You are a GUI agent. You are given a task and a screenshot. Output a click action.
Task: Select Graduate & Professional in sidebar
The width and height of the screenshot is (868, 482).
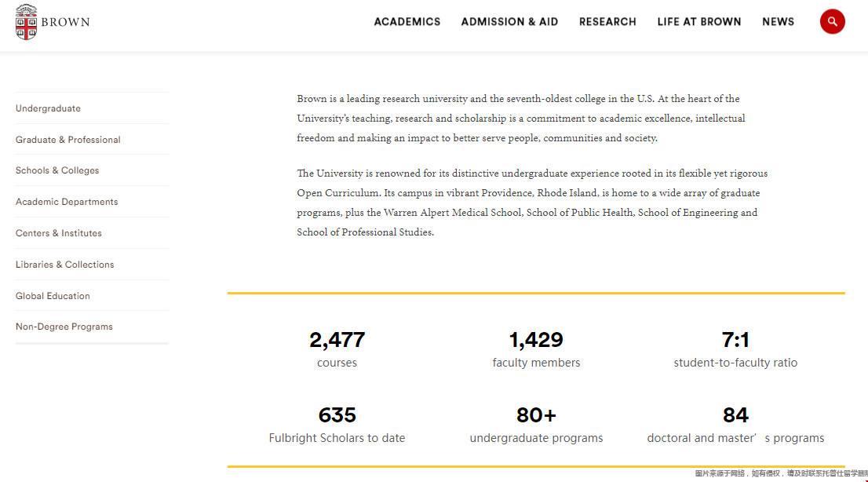click(x=68, y=140)
